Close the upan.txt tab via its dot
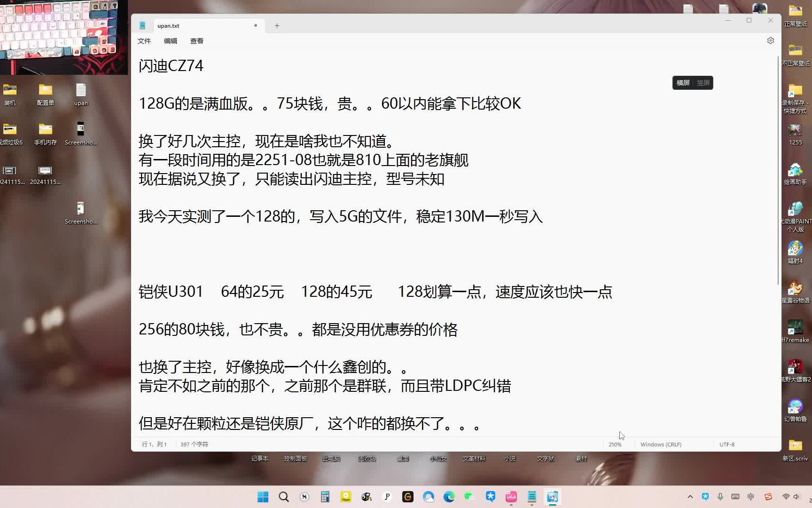 (x=256, y=25)
